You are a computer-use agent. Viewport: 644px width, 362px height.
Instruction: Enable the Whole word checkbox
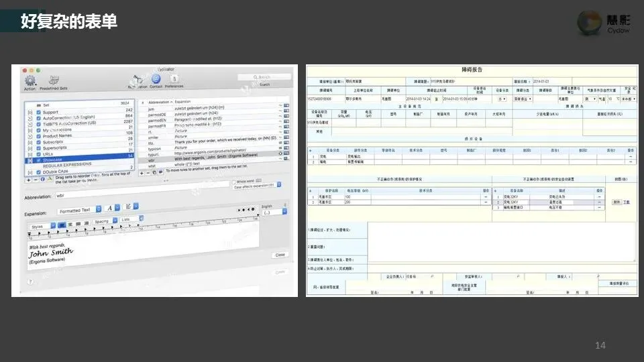(234, 182)
